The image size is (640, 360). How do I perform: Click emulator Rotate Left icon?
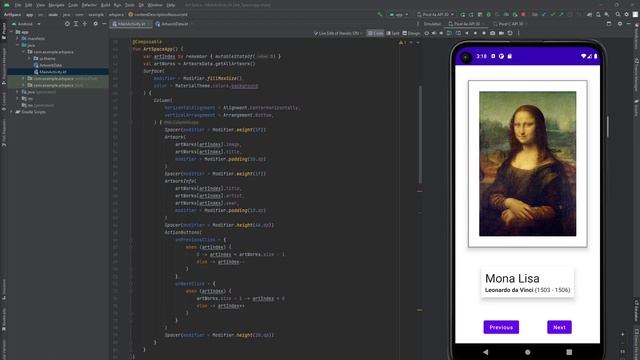pyautogui.click(x=449, y=33)
